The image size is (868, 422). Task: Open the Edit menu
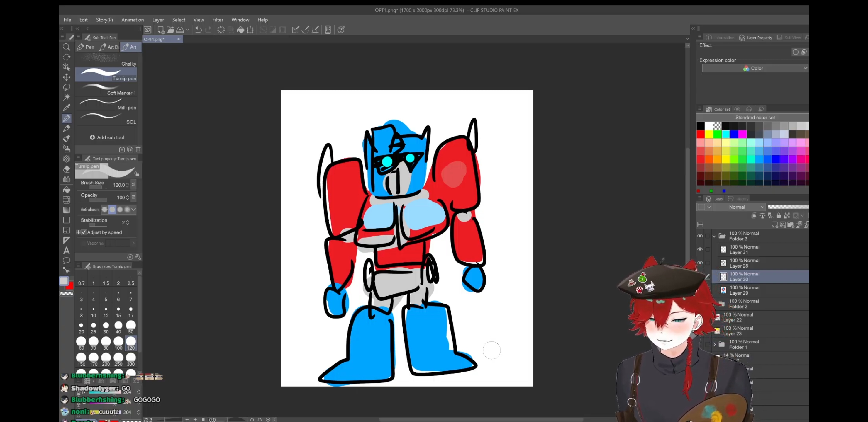tap(83, 20)
